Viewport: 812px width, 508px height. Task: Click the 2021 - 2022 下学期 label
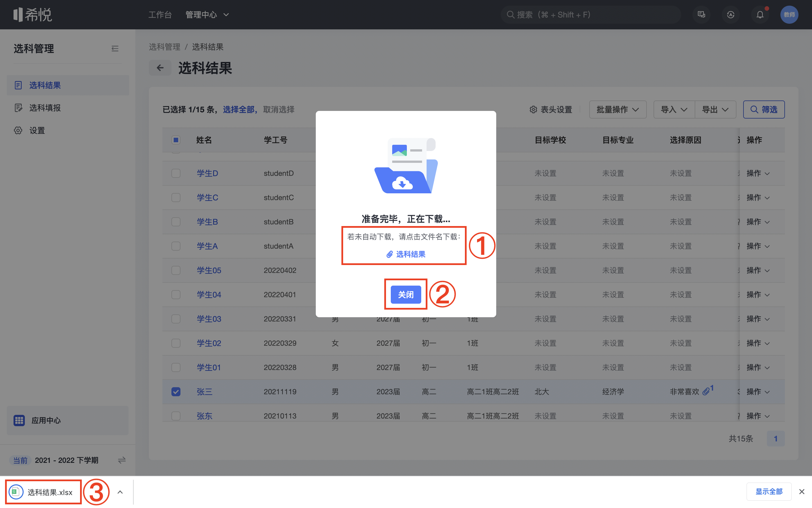tap(67, 460)
